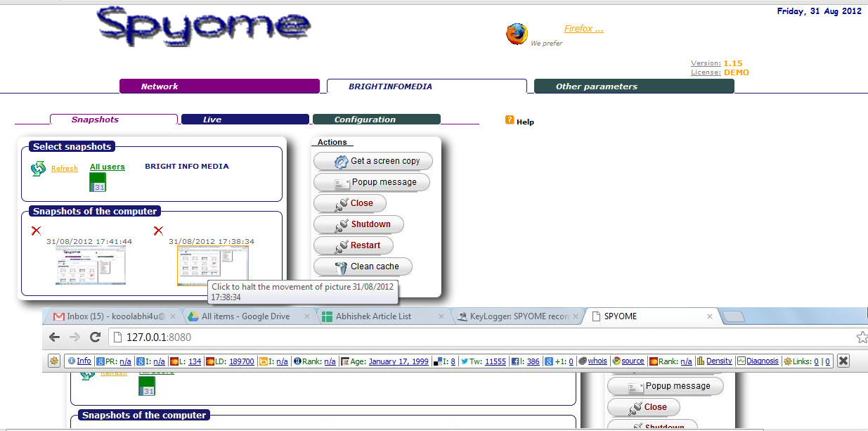Screen dimensions: 868x431
Task: Click the Age: January 17, 1999 link
Action: 384,361
